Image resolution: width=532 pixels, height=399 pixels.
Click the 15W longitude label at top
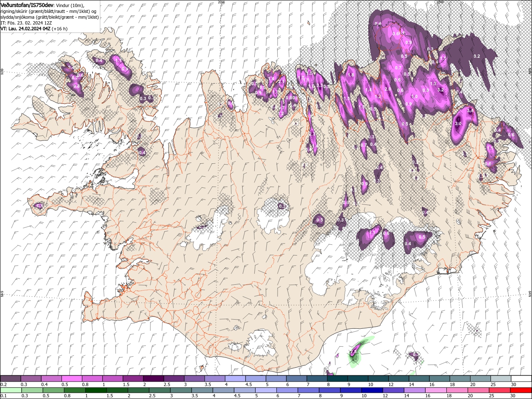440,2
